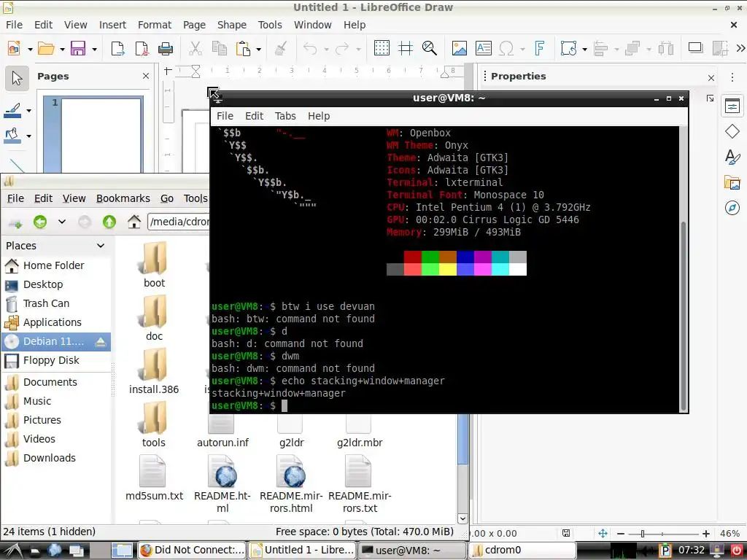The image size is (747, 560).
Task: Open the terminal Tabs menu
Action: [x=285, y=116]
